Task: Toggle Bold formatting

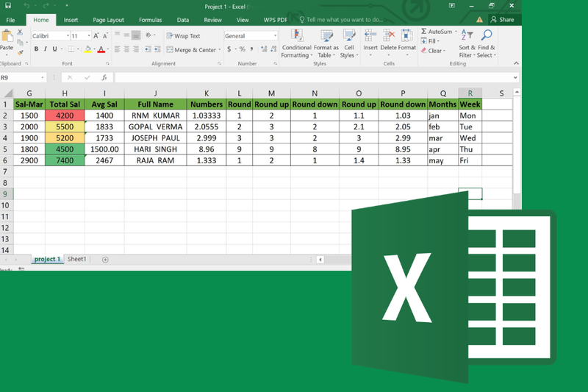Action: coord(36,49)
